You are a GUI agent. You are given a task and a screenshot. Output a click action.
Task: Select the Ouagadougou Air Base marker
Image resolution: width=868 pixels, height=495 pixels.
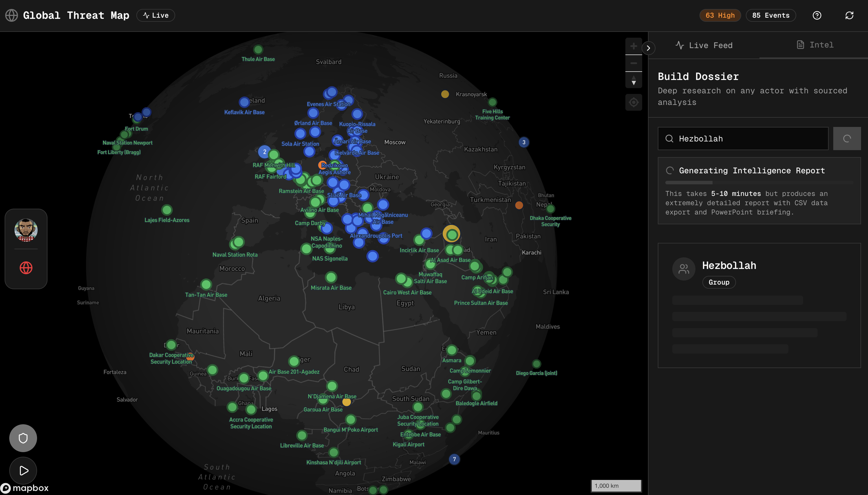pyautogui.click(x=244, y=378)
